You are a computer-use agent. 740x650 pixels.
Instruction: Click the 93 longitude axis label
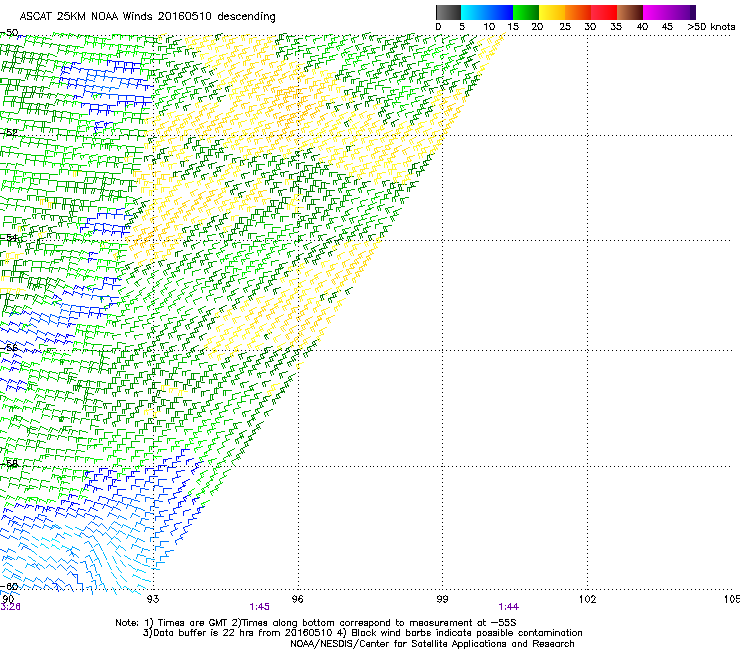[x=152, y=599]
